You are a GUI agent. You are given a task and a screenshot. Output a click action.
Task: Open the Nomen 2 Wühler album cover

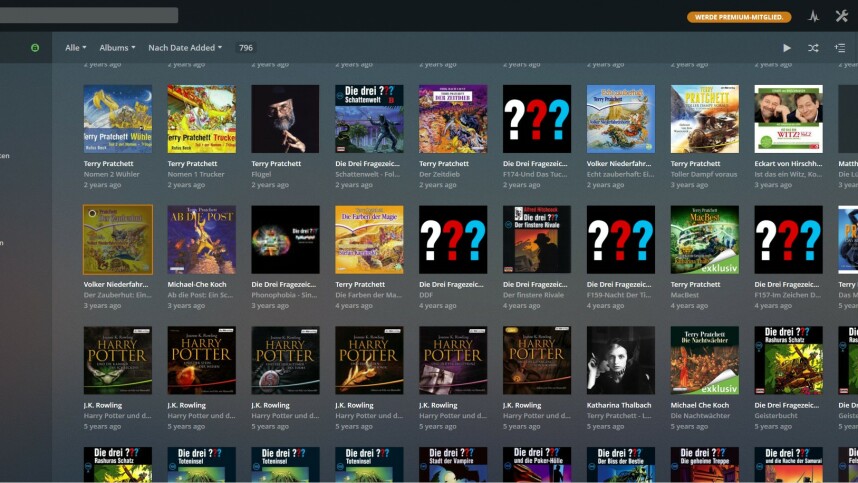[118, 119]
